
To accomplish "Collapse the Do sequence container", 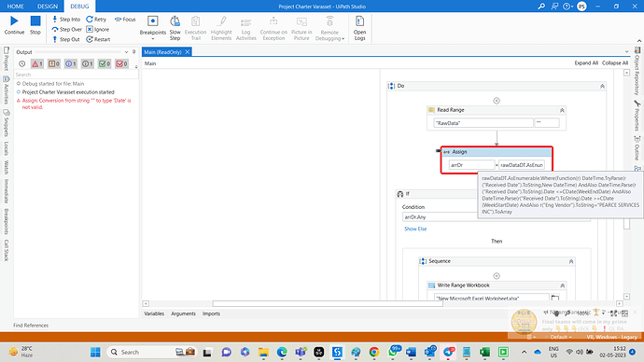I will click(602, 86).
